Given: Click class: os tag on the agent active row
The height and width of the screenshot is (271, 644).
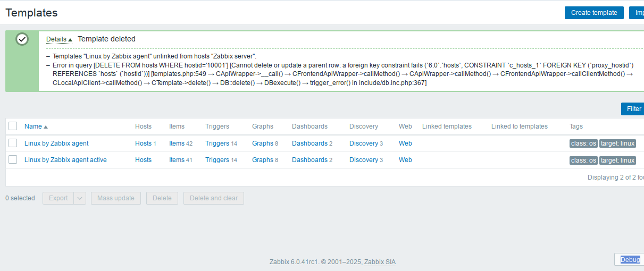Looking at the screenshot, I should click(583, 160).
